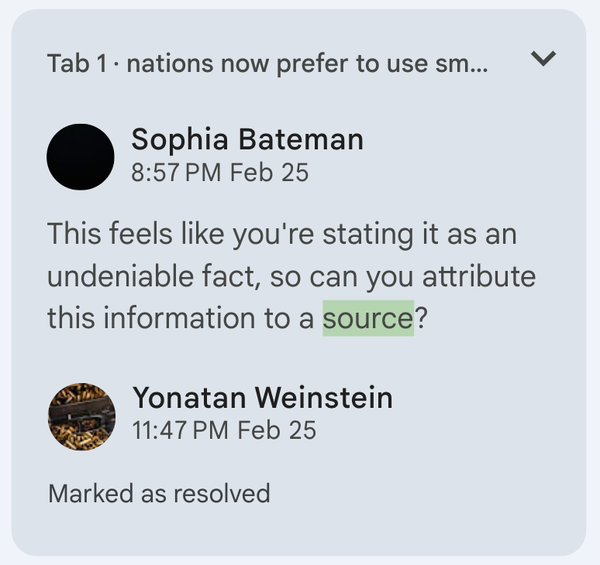This screenshot has width=600, height=565.
Task: Expand the comment thread with the chevron
Action: (542, 60)
